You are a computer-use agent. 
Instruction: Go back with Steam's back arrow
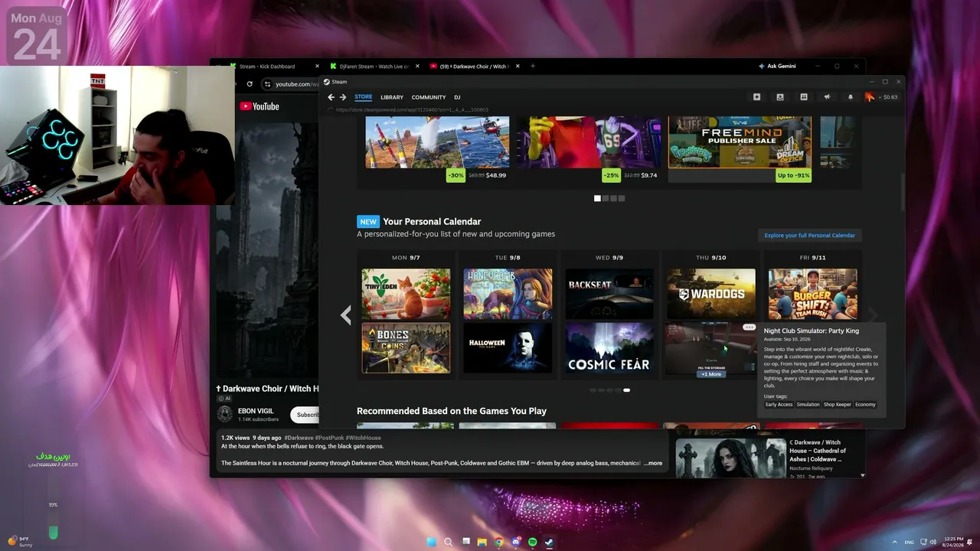coord(331,97)
